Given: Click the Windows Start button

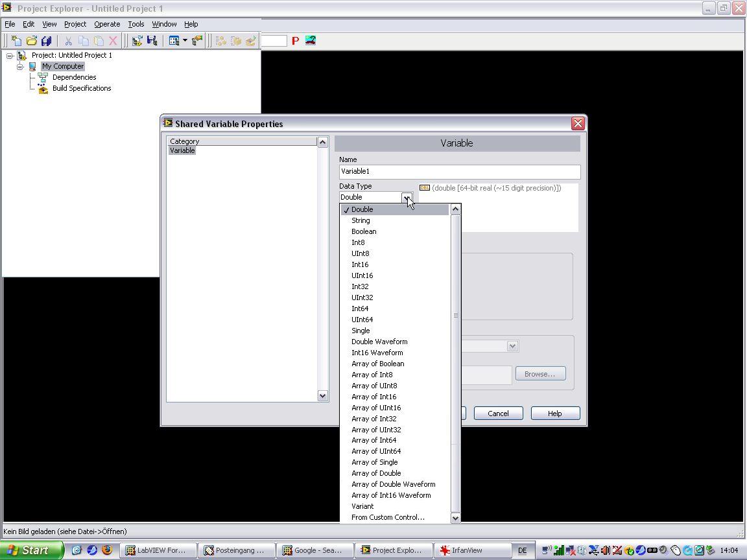Looking at the screenshot, I should [x=31, y=550].
